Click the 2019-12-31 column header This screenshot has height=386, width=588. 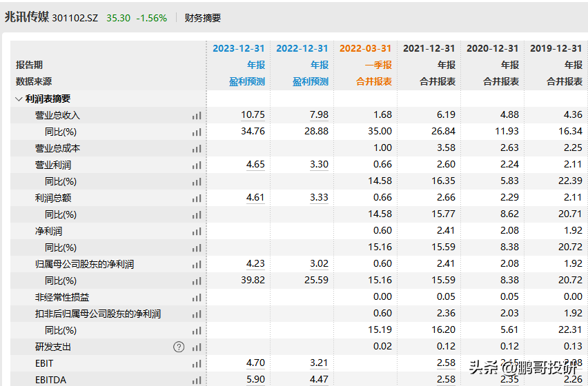point(556,49)
